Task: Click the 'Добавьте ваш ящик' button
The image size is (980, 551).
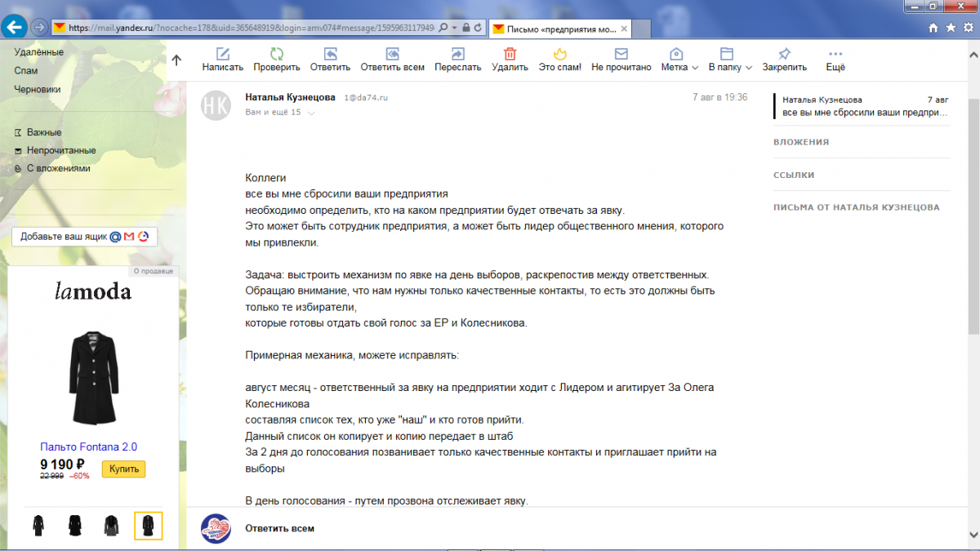Action: coord(85,237)
